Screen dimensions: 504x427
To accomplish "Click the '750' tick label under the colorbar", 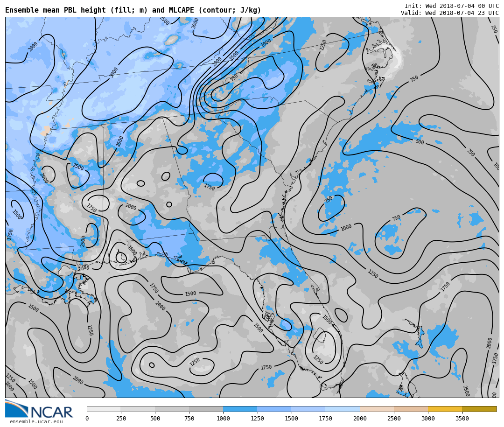I will [x=189, y=418].
